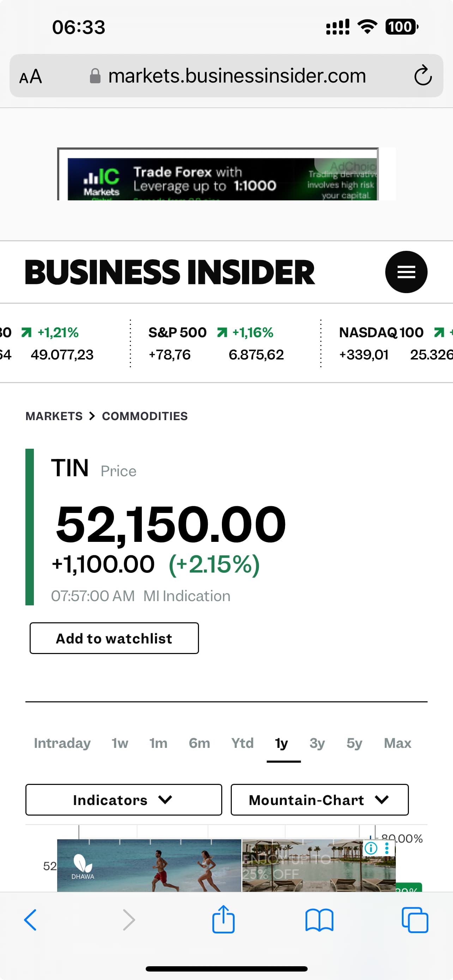Tap the Safari reload page icon
The image size is (453, 980).
[x=423, y=76]
